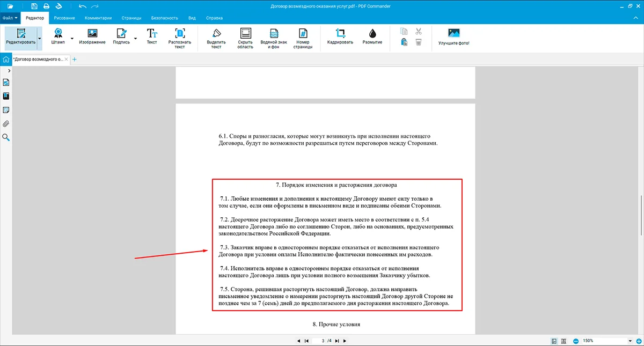This screenshot has height=346, width=644.
Task: Open Водяной знак и фон
Action: coord(273,38)
